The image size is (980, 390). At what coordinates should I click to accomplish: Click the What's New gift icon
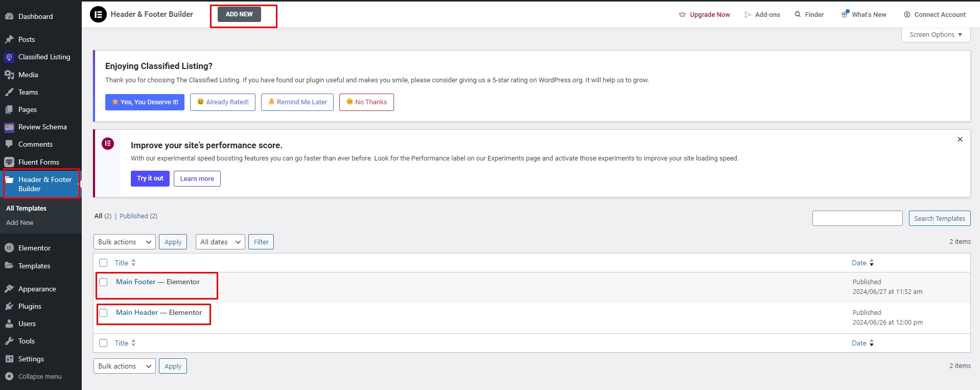[x=845, y=14]
